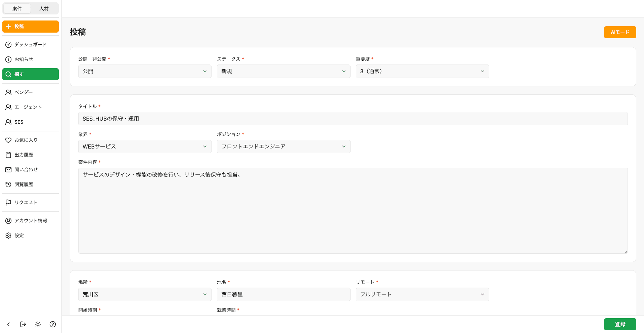
Task: Enable AIモード
Action: (619, 32)
